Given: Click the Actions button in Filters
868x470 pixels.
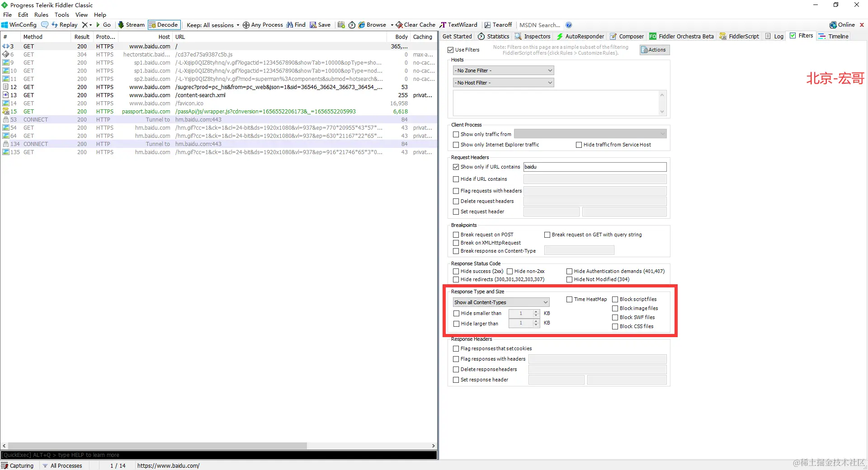Looking at the screenshot, I should [x=654, y=50].
